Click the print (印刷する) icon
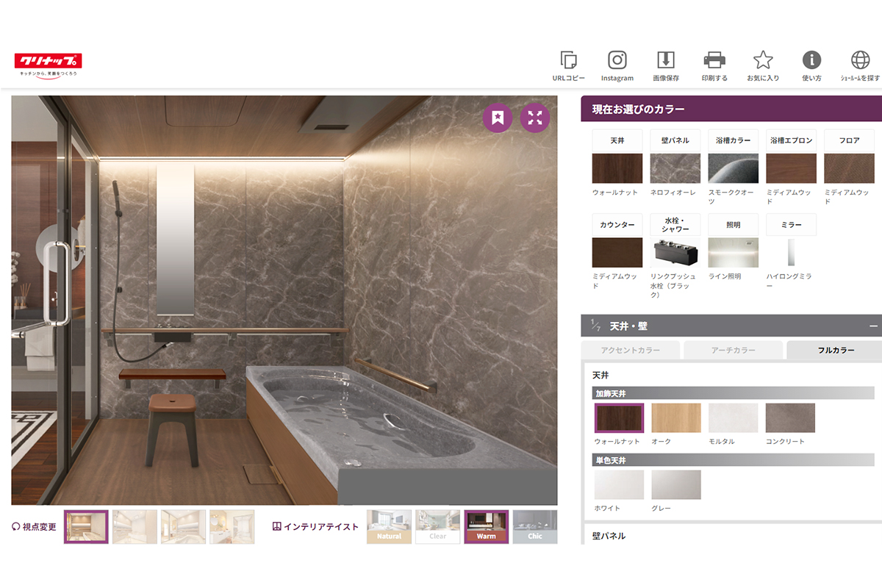The width and height of the screenshot is (882, 588). point(714,61)
